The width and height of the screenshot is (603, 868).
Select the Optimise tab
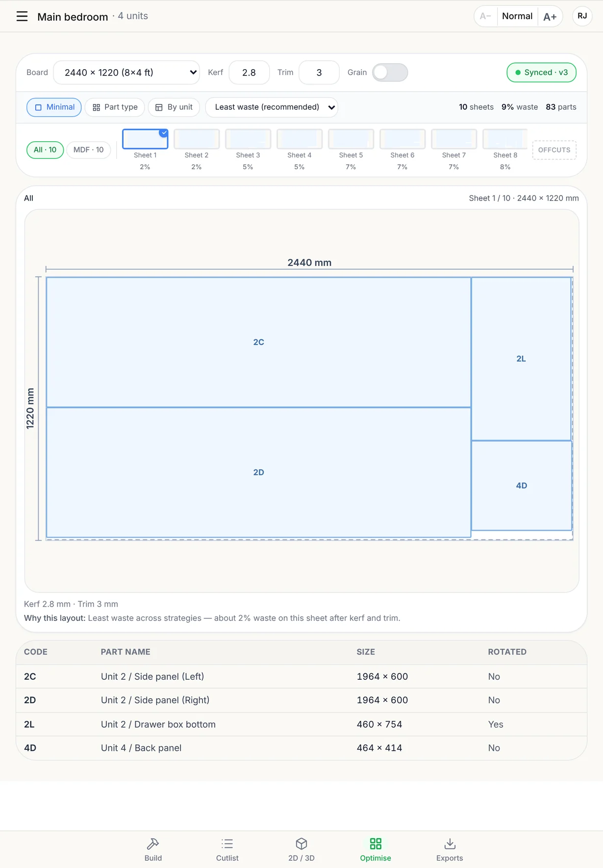376,849
